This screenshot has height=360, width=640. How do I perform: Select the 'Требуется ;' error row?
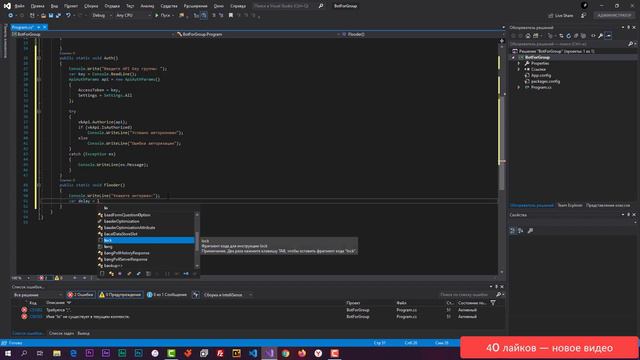pos(257,310)
